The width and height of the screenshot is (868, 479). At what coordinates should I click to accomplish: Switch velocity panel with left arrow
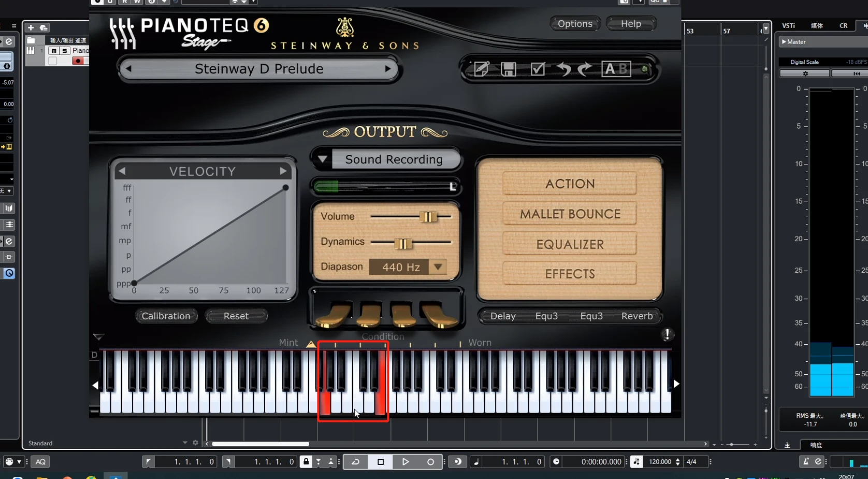tap(122, 171)
